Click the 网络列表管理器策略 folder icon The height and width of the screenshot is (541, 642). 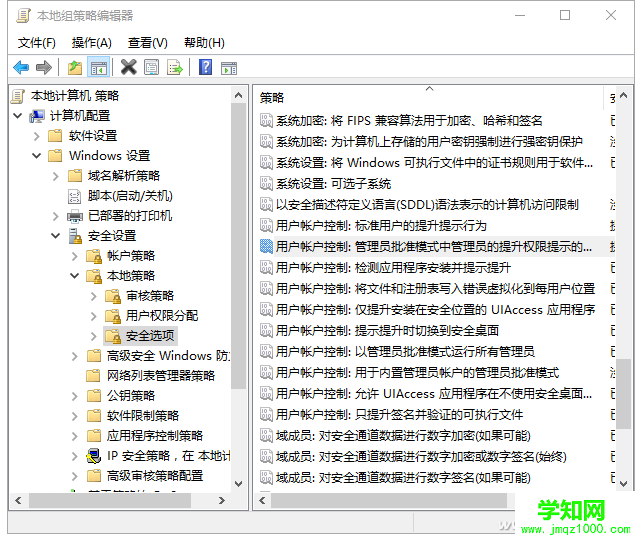point(94,376)
